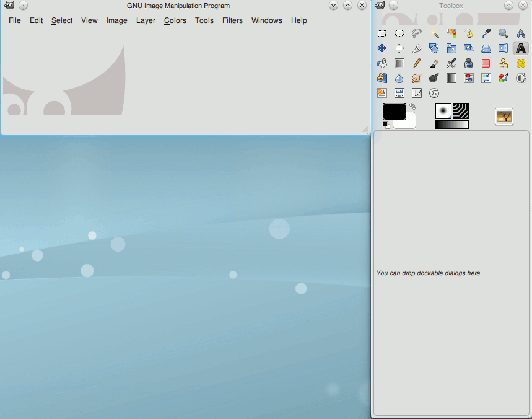Select the Paths pen tool
532x419 pixels.
[469, 33]
